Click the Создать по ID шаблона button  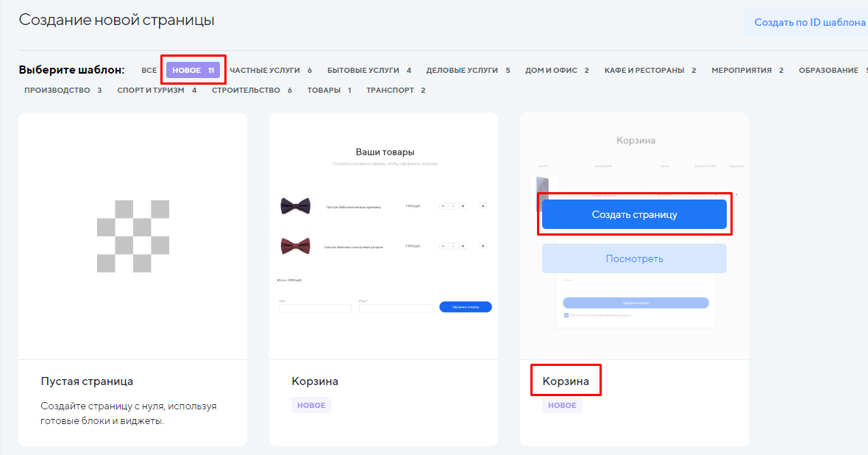(809, 22)
